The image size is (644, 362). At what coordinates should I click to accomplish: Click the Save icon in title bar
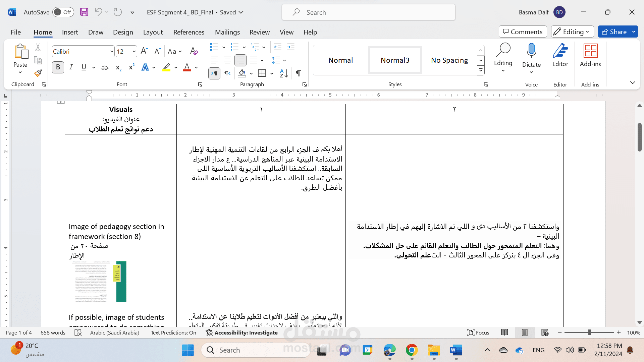coord(84,12)
